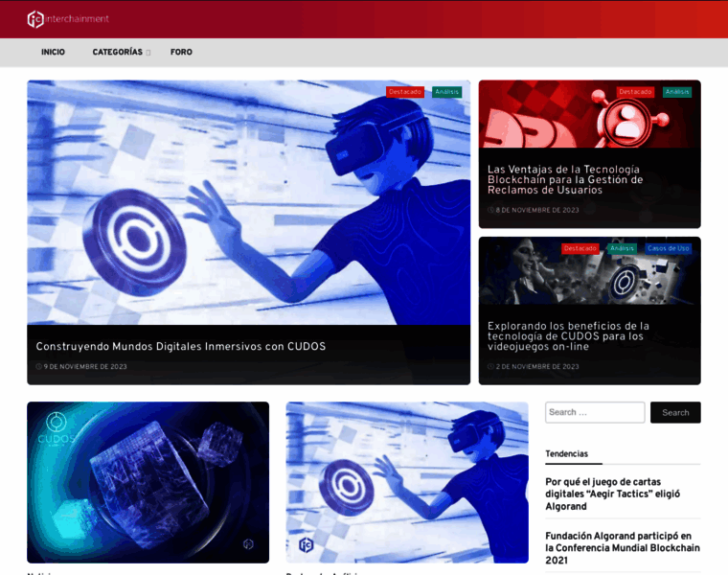The height and width of the screenshot is (575, 728).
Task: Click the clock icon beside 9 de noviembre
Action: tap(38, 366)
